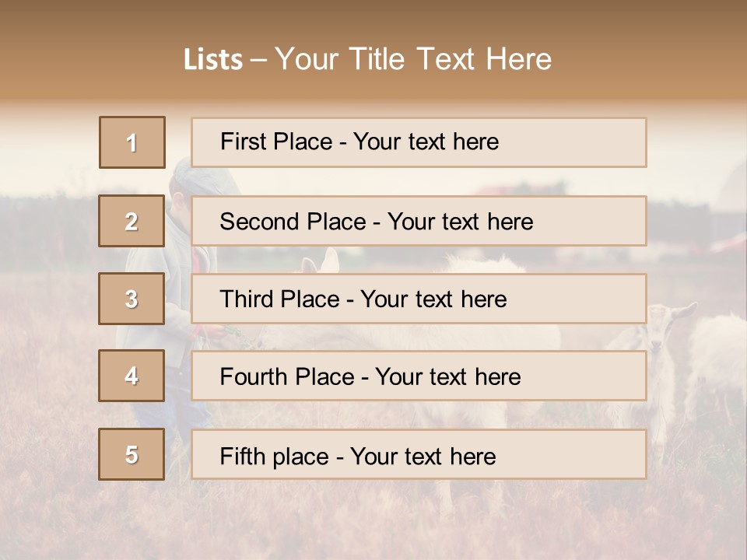The height and width of the screenshot is (560, 747).
Task: Select the number 3 box
Action: click(x=132, y=299)
